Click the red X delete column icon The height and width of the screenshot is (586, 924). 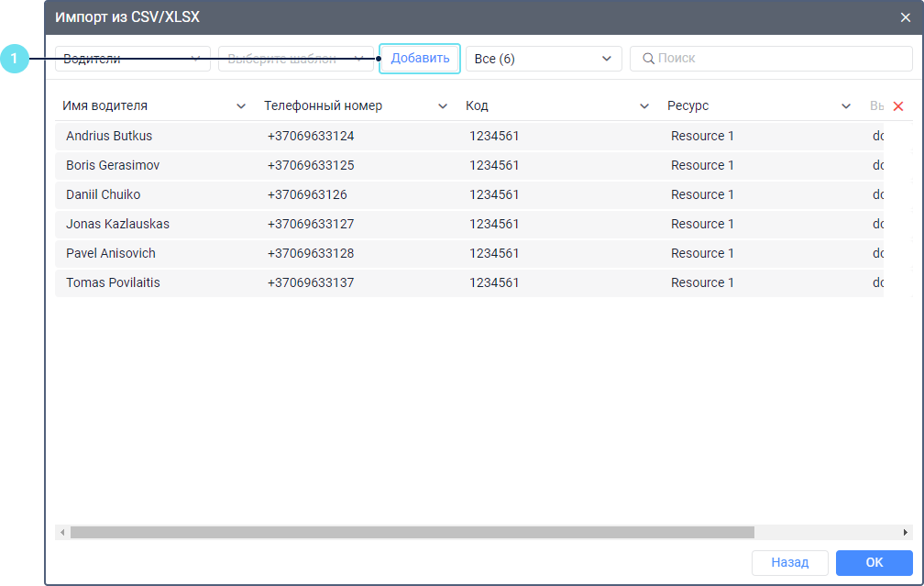pos(898,106)
